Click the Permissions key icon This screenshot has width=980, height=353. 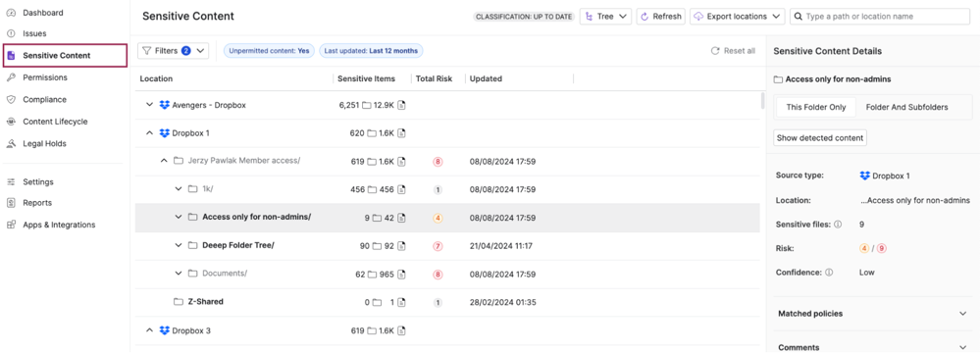point(11,77)
